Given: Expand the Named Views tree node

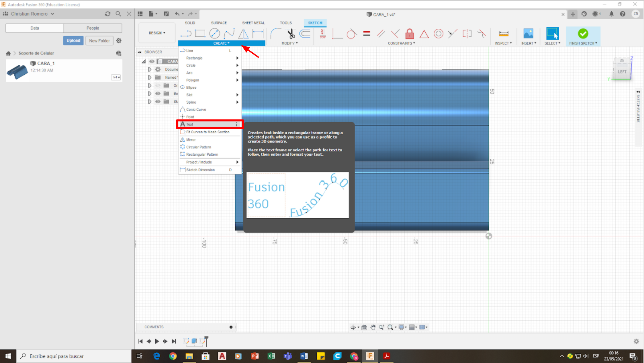Looking at the screenshot, I should [x=149, y=77].
